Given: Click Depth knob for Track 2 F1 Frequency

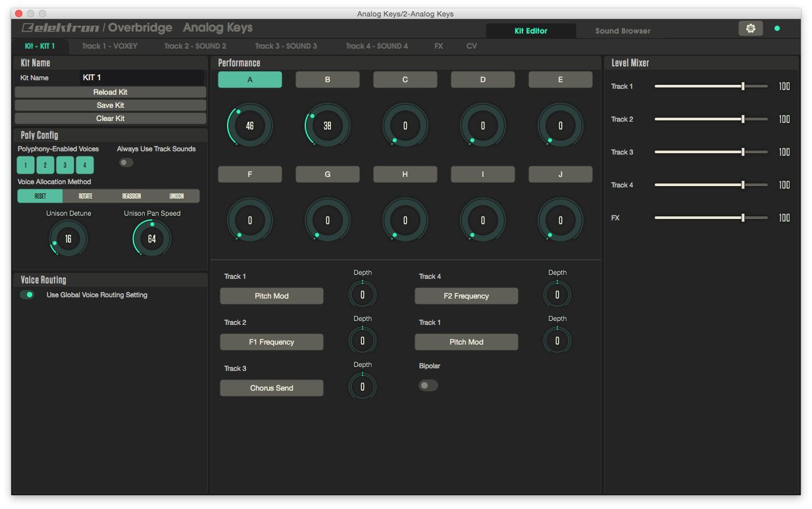Looking at the screenshot, I should (363, 341).
